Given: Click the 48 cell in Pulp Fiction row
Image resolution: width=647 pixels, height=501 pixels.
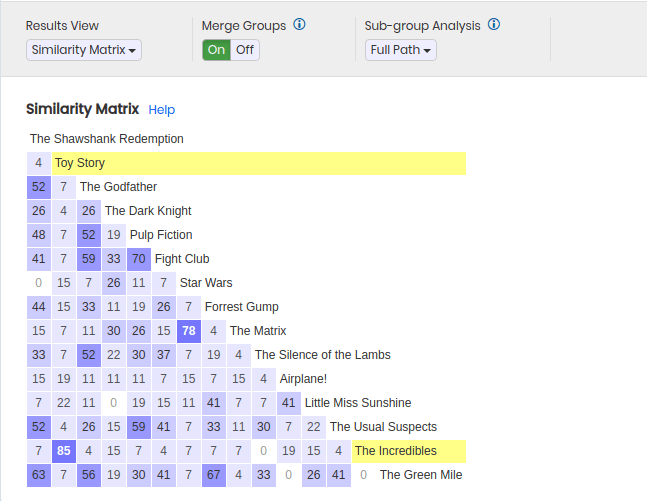Looking at the screenshot, I should pos(39,235).
